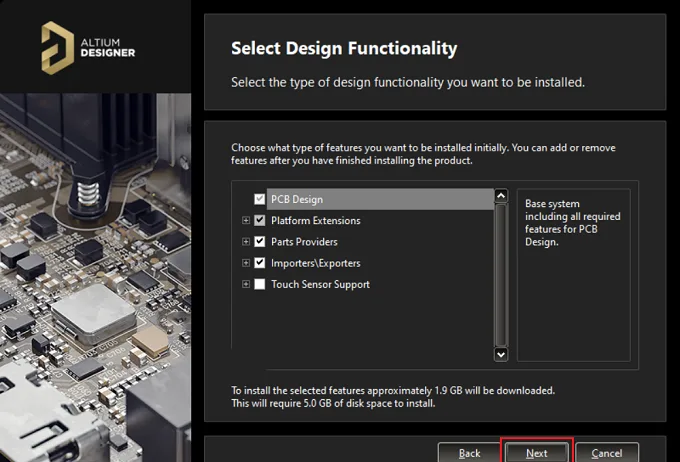Expand the Parts Providers tree node
The height and width of the screenshot is (462, 680).
[246, 242]
